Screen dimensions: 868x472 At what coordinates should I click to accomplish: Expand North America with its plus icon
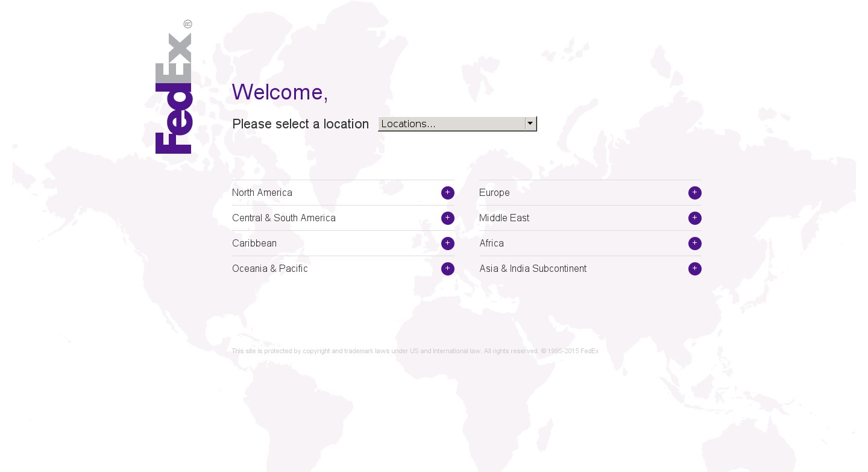point(447,193)
